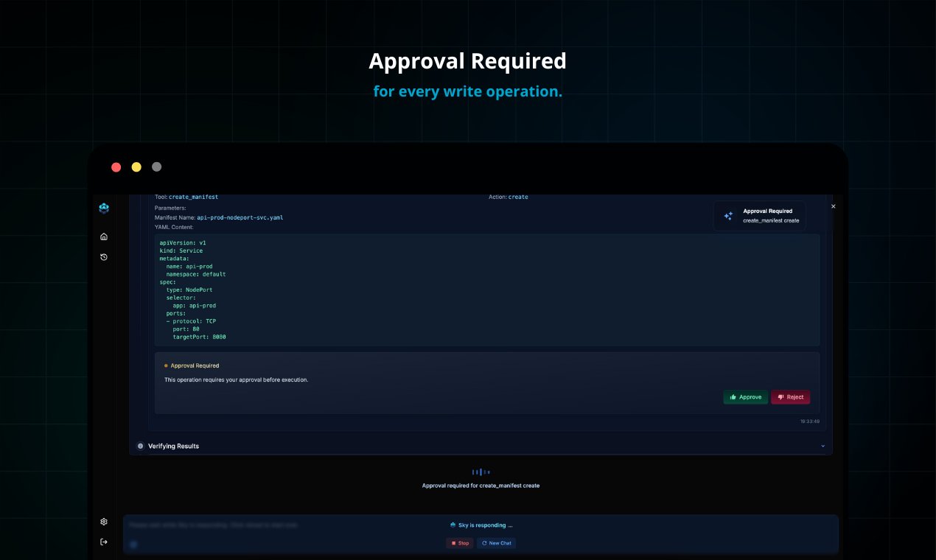Click the sparkle icon in the approval notification

(728, 216)
